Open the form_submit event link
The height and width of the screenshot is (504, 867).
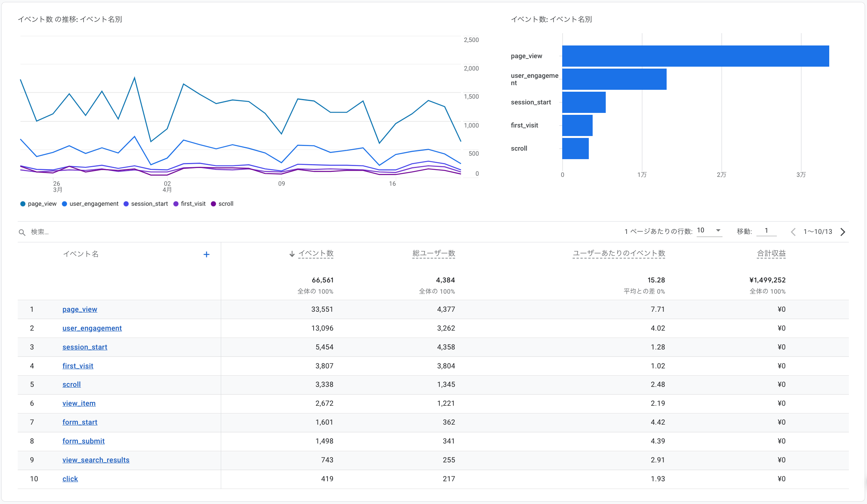click(84, 441)
